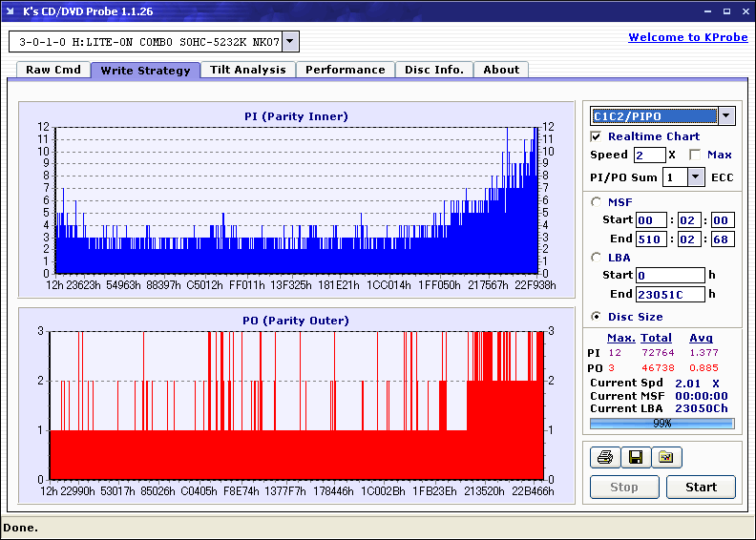The height and width of the screenshot is (540, 756).
Task: Switch to the Tilt Analysis tab
Action: 247,70
